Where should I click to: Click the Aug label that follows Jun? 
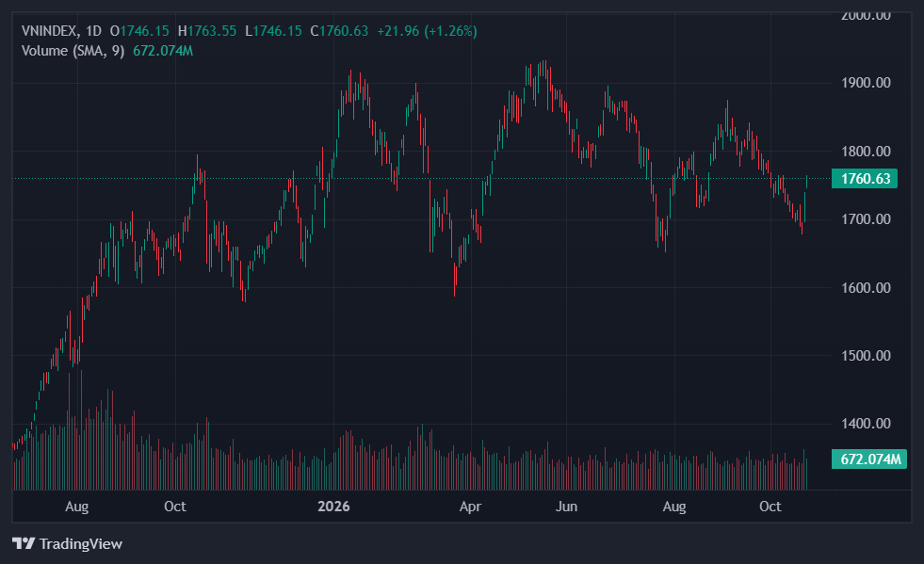(674, 507)
